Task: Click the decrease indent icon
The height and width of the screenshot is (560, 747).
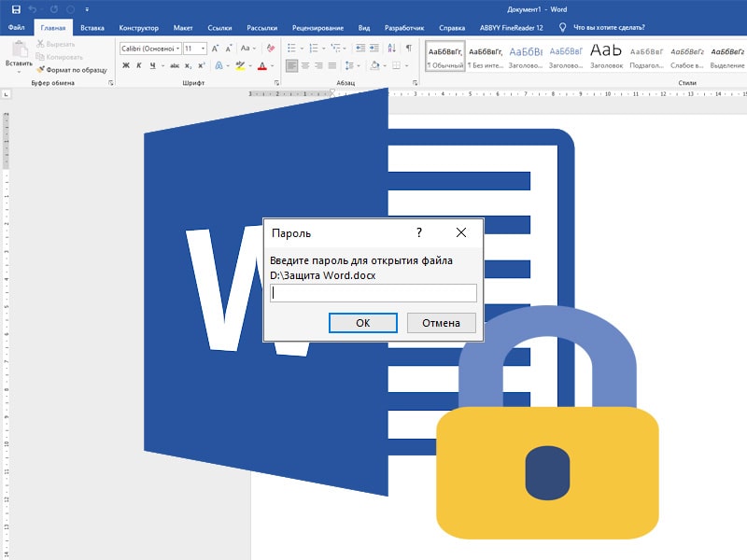Action: pos(360,49)
